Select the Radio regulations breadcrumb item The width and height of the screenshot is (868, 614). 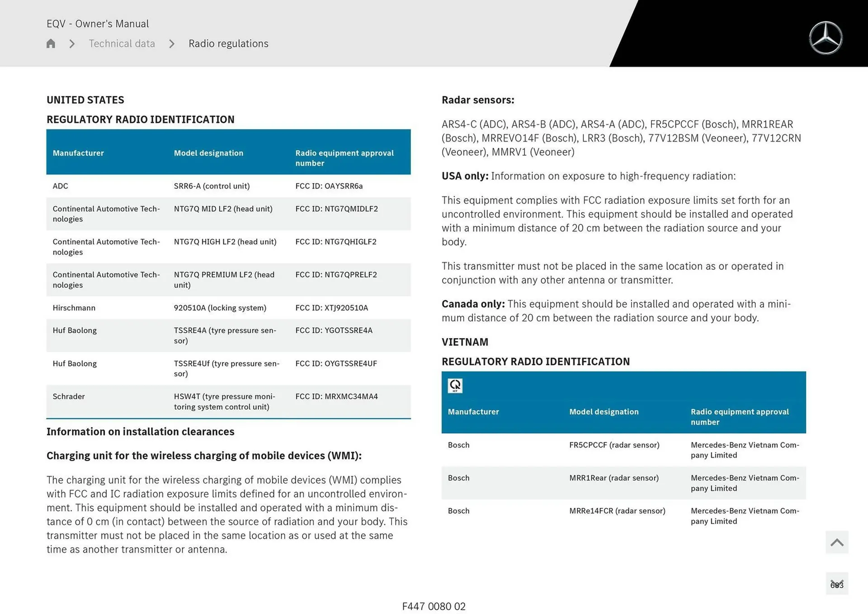pyautogui.click(x=228, y=44)
